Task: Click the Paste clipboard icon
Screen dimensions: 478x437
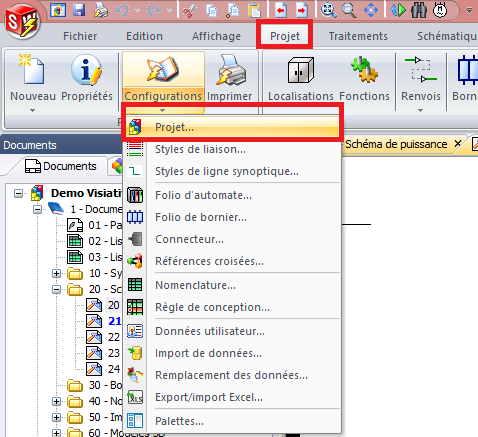Action: point(254,10)
